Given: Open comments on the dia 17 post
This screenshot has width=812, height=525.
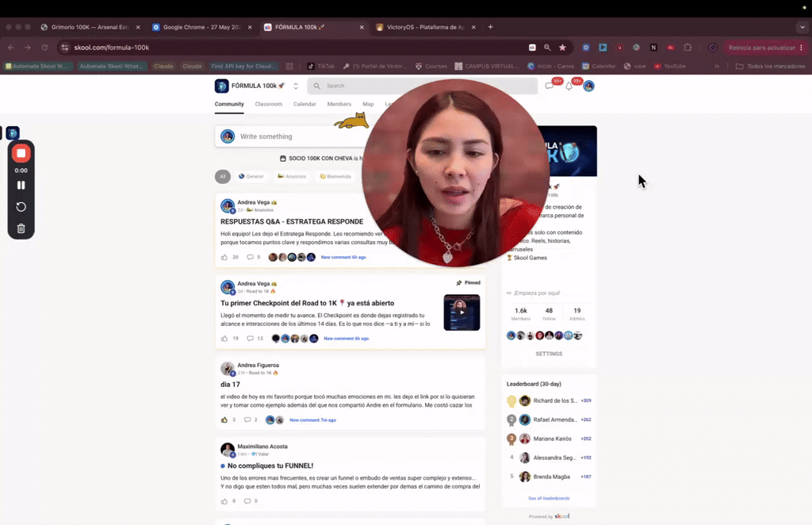Looking at the screenshot, I should 247,420.
